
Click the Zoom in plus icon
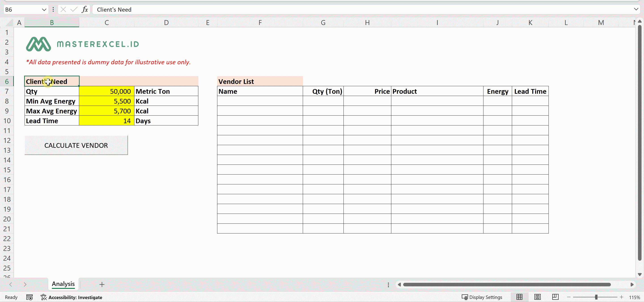pos(621,297)
